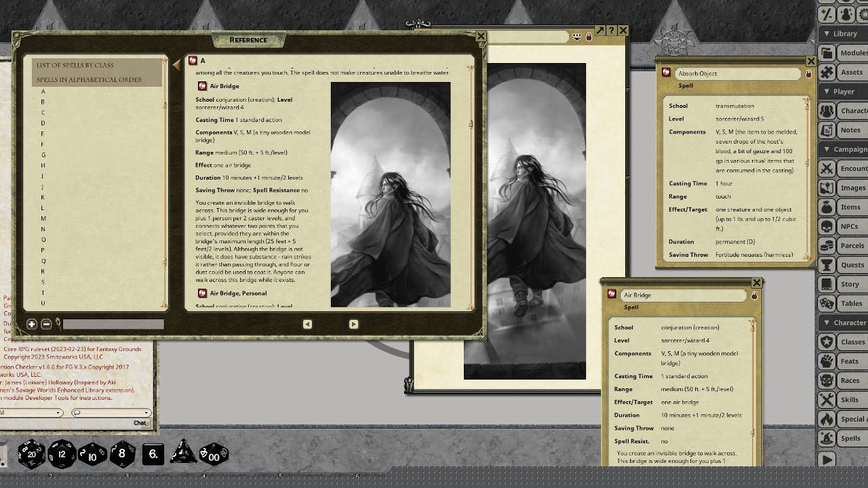Click the Chat button in chat window
Image resolution: width=868 pixels, height=488 pixels.
[140, 423]
